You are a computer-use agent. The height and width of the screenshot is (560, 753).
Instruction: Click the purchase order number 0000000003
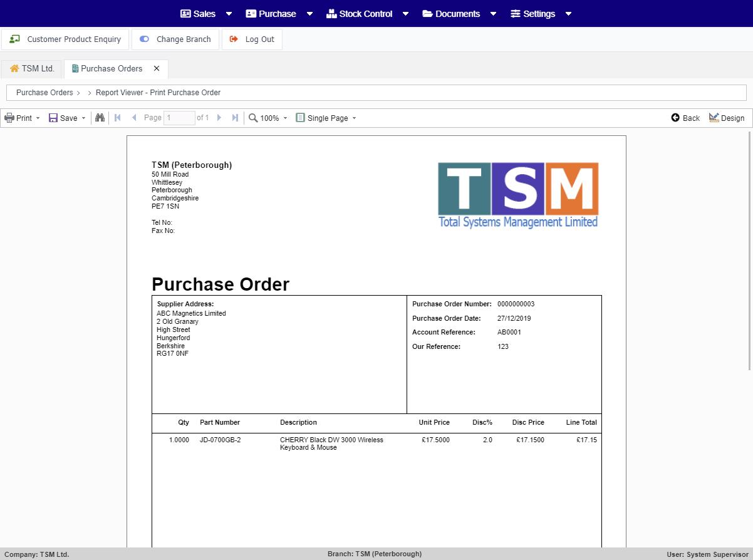tap(516, 304)
